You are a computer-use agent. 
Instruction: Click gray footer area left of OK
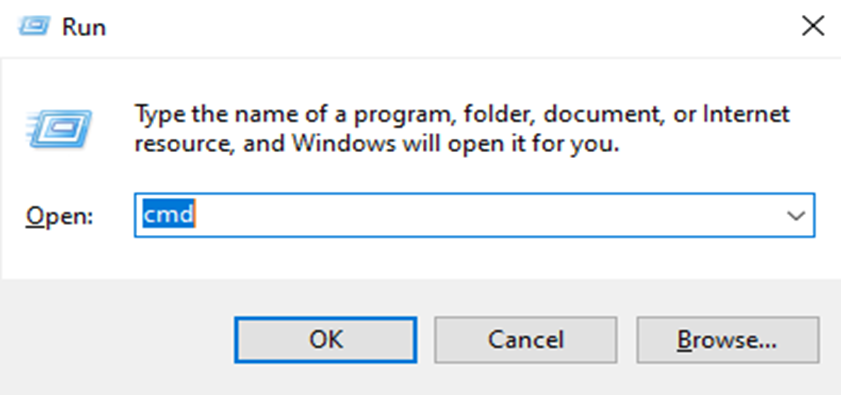[118, 338]
